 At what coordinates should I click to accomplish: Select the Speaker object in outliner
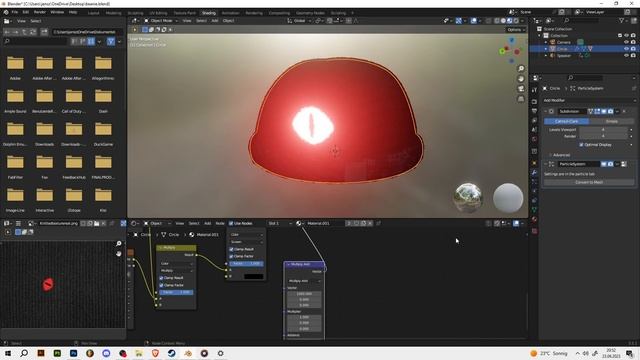click(x=564, y=56)
